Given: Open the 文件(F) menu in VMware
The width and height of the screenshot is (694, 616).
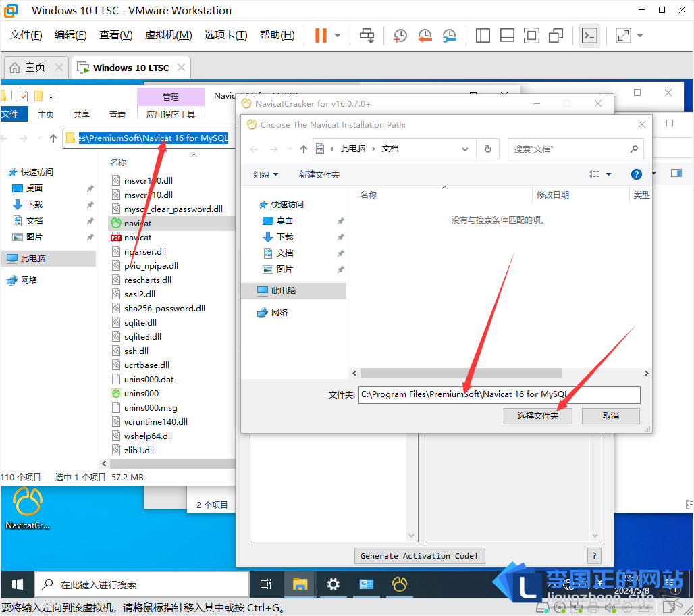Looking at the screenshot, I should (26, 35).
